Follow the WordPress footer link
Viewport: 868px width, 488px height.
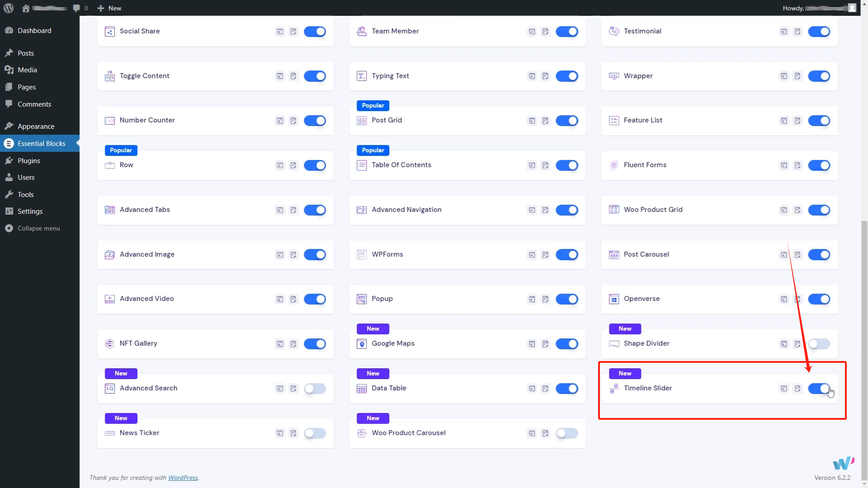coord(183,478)
